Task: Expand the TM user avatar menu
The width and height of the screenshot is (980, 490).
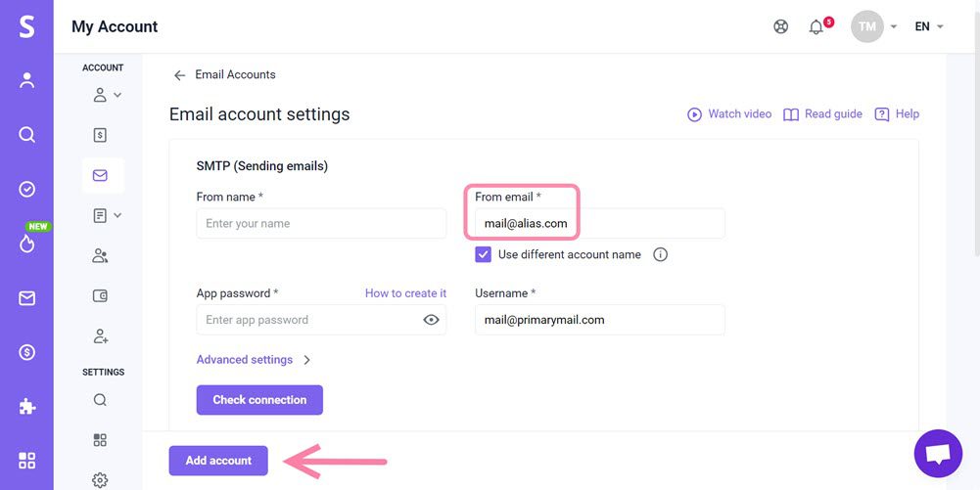Action: (x=873, y=27)
